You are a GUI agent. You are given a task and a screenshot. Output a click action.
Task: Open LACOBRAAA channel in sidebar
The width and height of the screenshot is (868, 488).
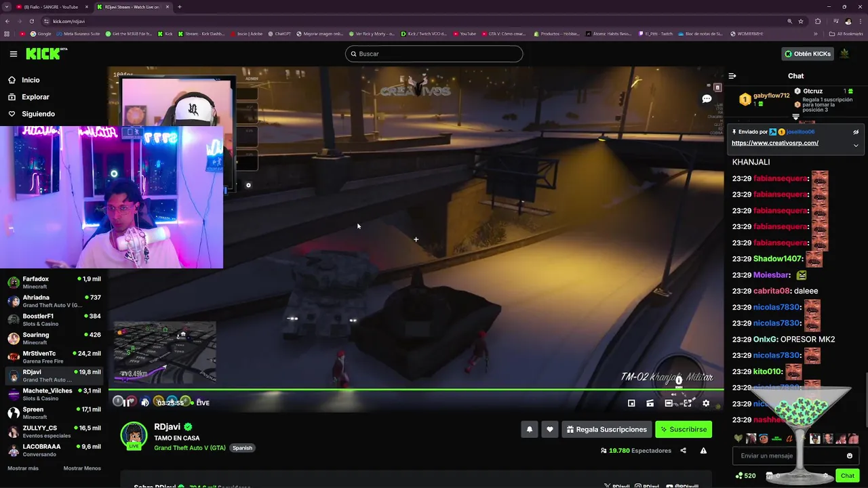coord(54,450)
